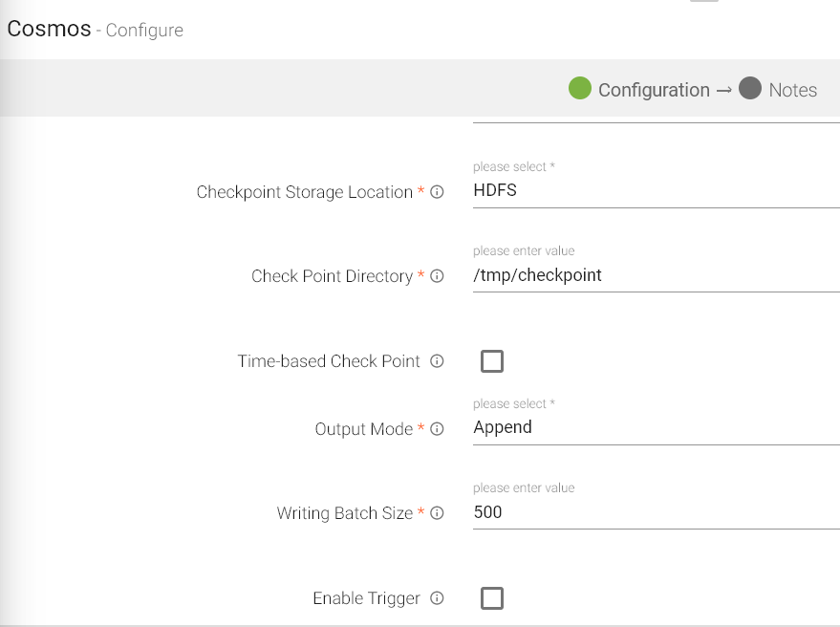Switch to the Notes step label
Viewport: 840px width, 627px height.
(x=792, y=90)
